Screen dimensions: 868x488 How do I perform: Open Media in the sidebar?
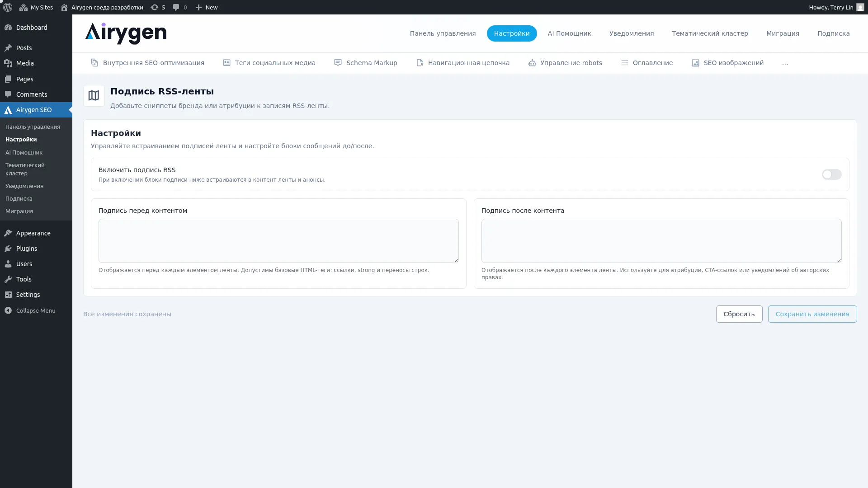36,63
